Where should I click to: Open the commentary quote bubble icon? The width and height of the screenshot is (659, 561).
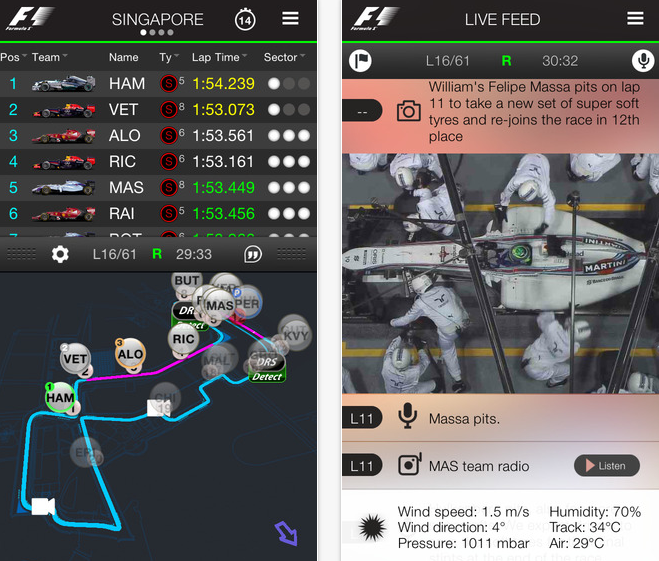253,254
